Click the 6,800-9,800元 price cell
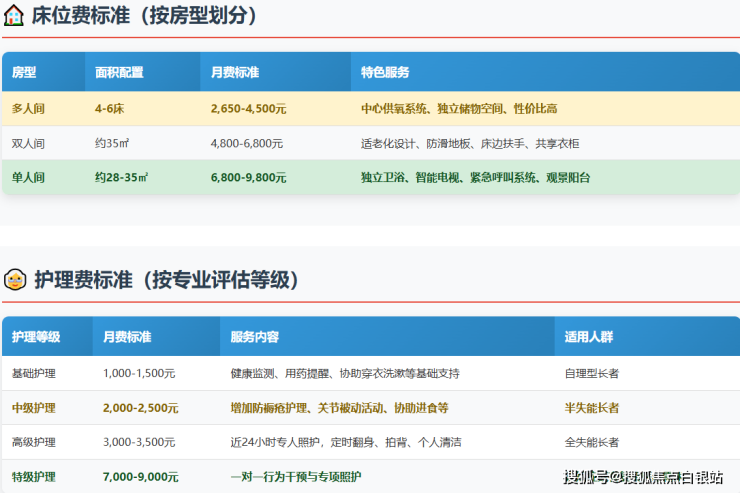Image resolution: width=740 pixels, height=493 pixels. [248, 178]
